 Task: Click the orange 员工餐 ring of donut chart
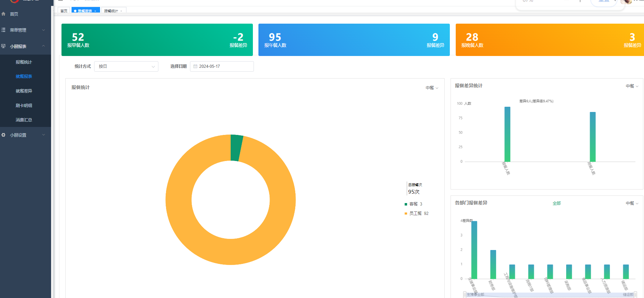(x=231, y=252)
